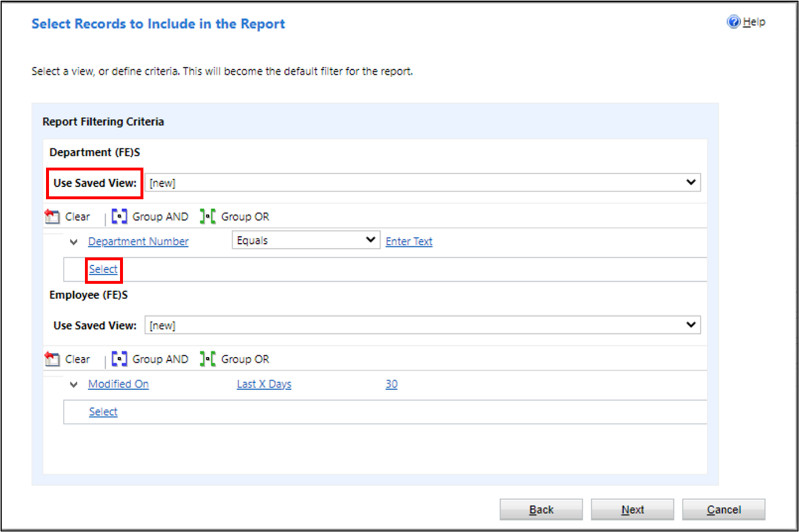The image size is (799, 532).
Task: Open the Equals operator dropdown
Action: [x=306, y=240]
